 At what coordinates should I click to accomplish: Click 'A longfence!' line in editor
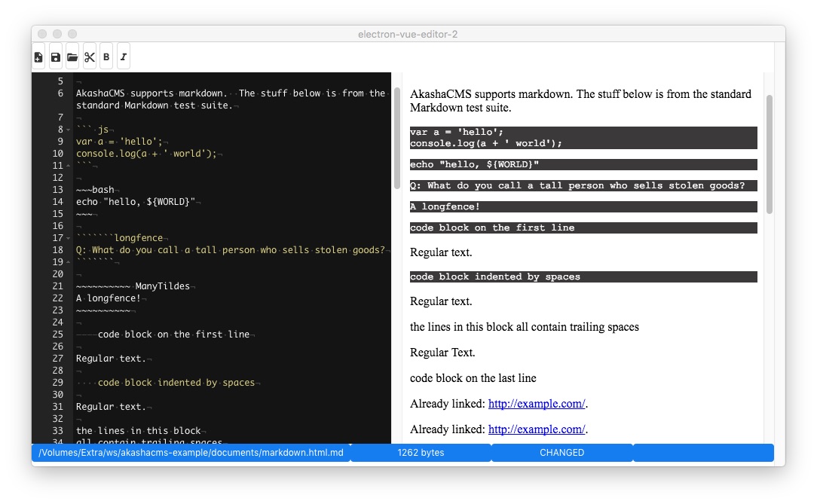109,298
